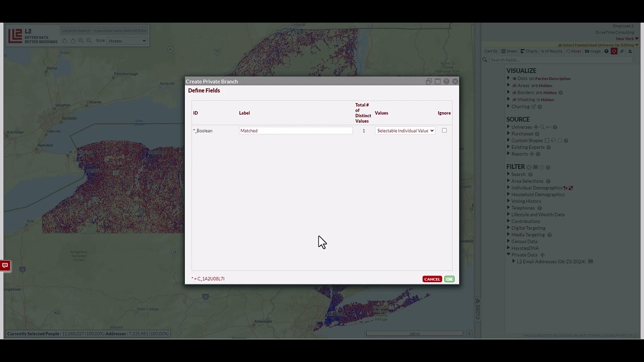The height and width of the screenshot is (362, 644).
Task: Open the % of Results tab
Action: pyautogui.click(x=552, y=51)
